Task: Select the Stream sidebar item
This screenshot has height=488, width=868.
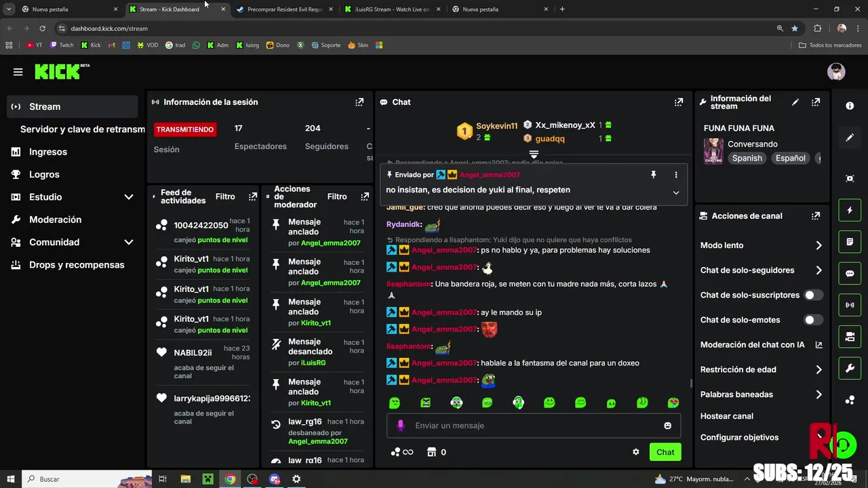Action: pyautogui.click(x=72, y=106)
